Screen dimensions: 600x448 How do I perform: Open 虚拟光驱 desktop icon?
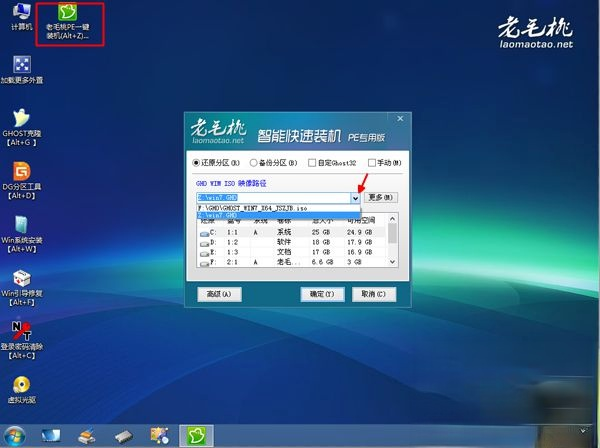22,389
